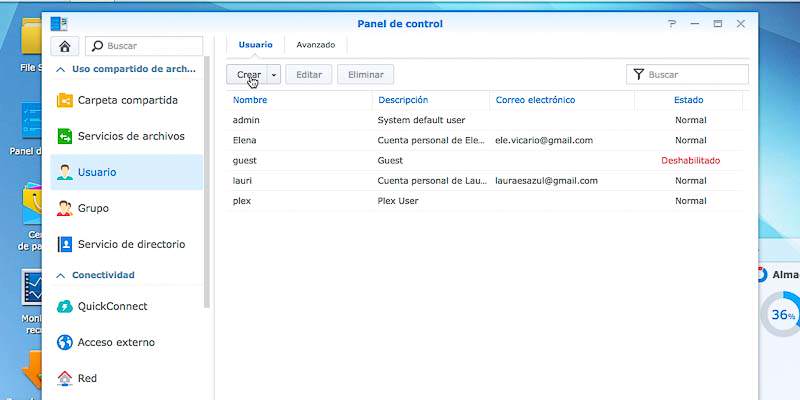The height and width of the screenshot is (400, 800).
Task: Open the Acceso externo globe icon
Action: tap(65, 342)
